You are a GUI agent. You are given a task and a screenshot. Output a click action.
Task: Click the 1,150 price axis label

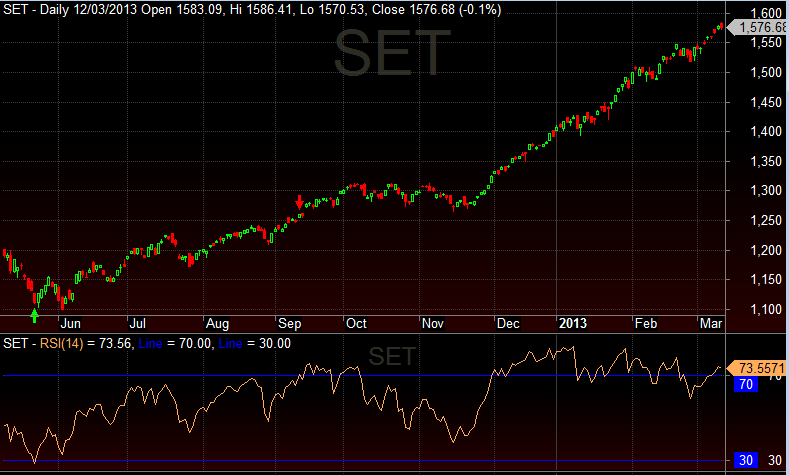pos(766,280)
